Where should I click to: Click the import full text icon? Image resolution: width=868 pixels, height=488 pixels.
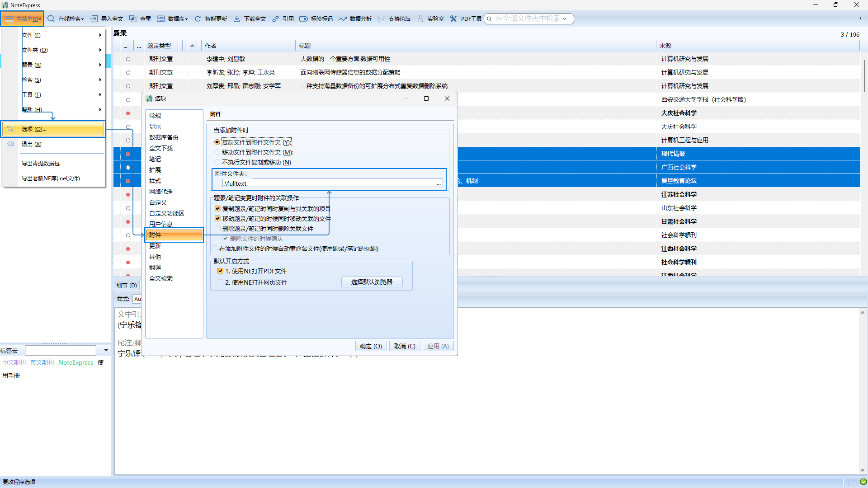[x=94, y=19]
